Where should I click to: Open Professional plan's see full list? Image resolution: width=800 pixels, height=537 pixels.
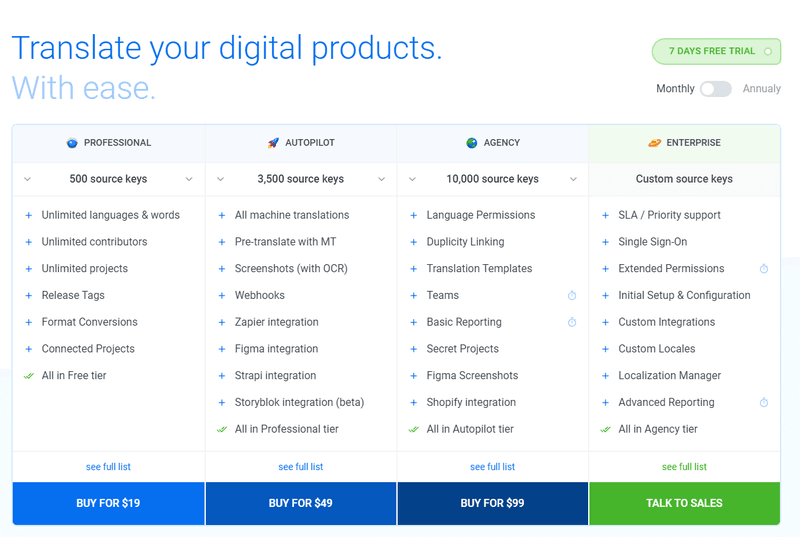(x=108, y=467)
